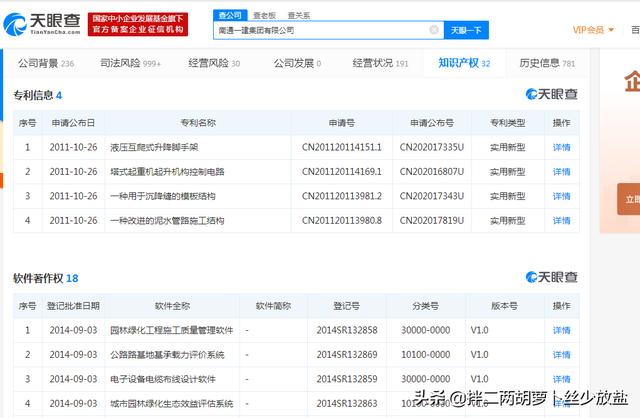The height and width of the screenshot is (418, 640).
Task: Click the 软件著作权 18 section heading
Action: 46,278
